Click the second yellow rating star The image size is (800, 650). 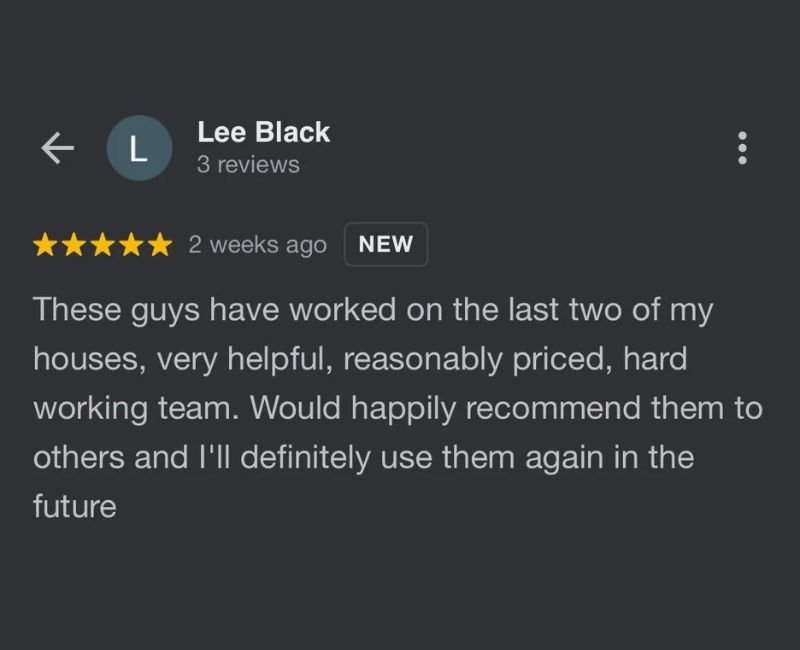pos(74,245)
